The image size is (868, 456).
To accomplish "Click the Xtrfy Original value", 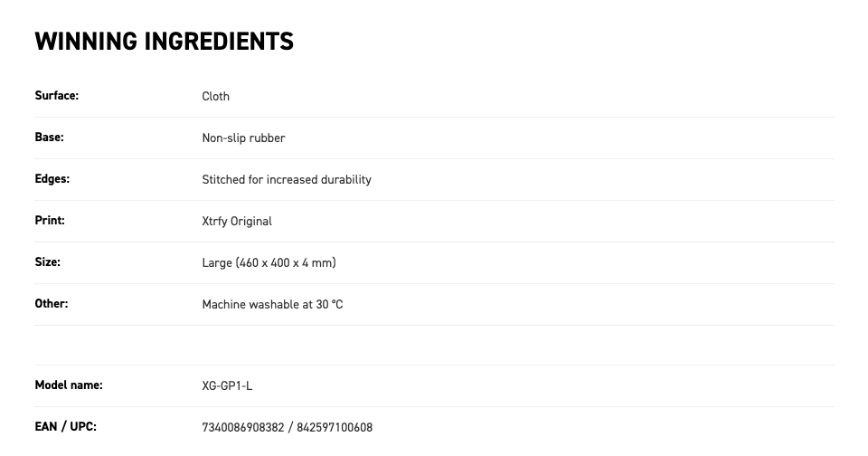I will click(x=237, y=221).
